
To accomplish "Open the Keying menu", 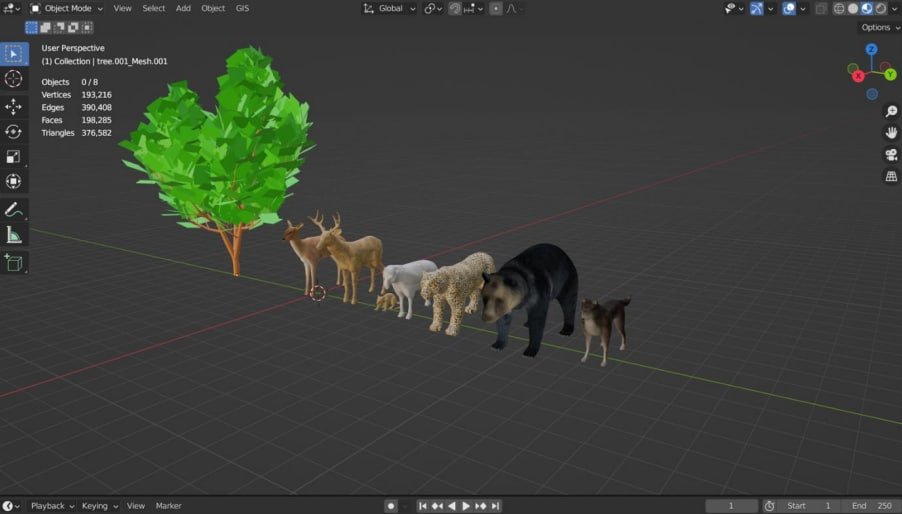I will click(x=99, y=506).
